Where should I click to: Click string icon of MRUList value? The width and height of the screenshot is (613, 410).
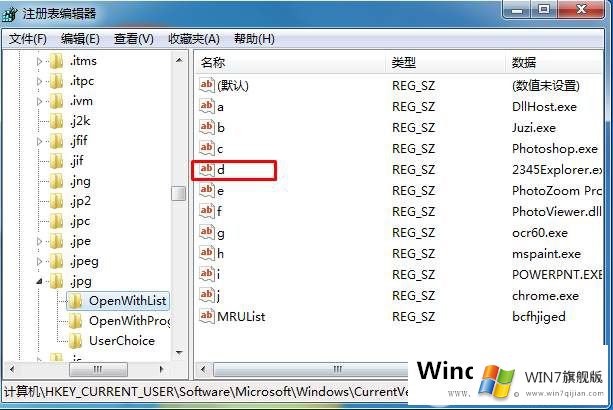click(x=206, y=317)
